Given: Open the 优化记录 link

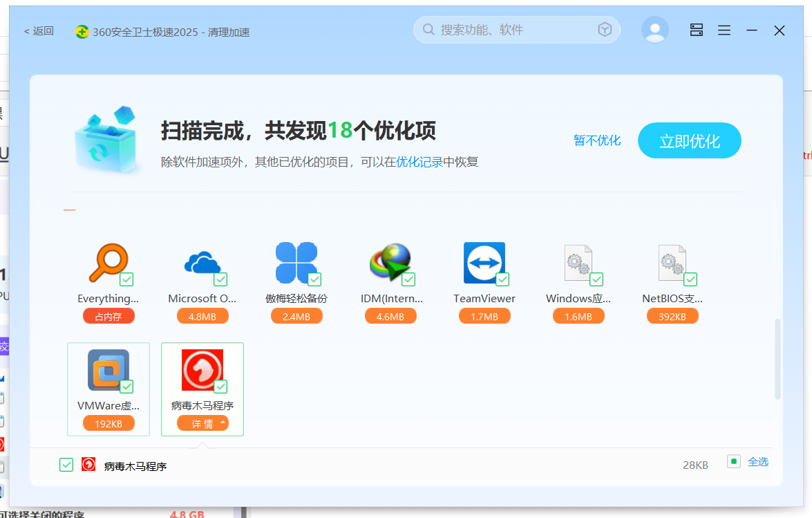Looking at the screenshot, I should click(419, 162).
